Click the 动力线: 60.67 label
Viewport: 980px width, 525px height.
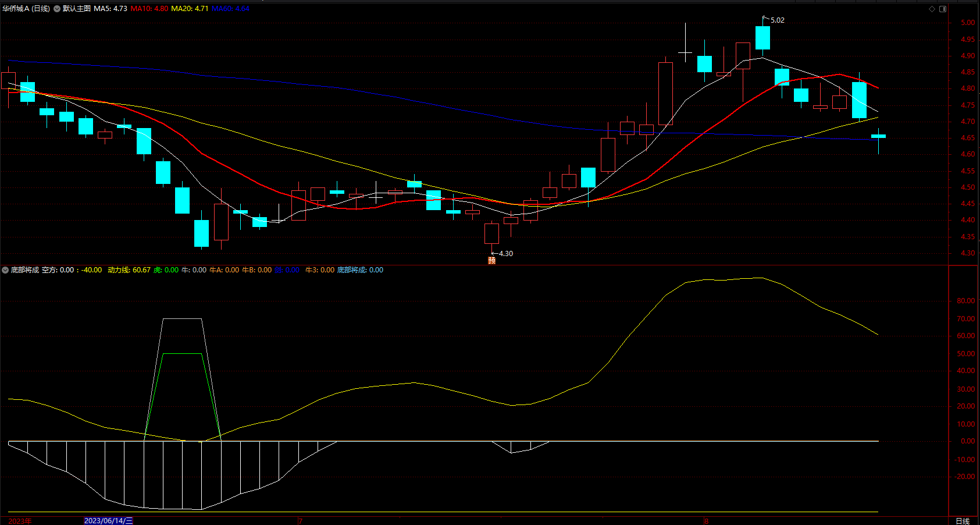[129, 270]
